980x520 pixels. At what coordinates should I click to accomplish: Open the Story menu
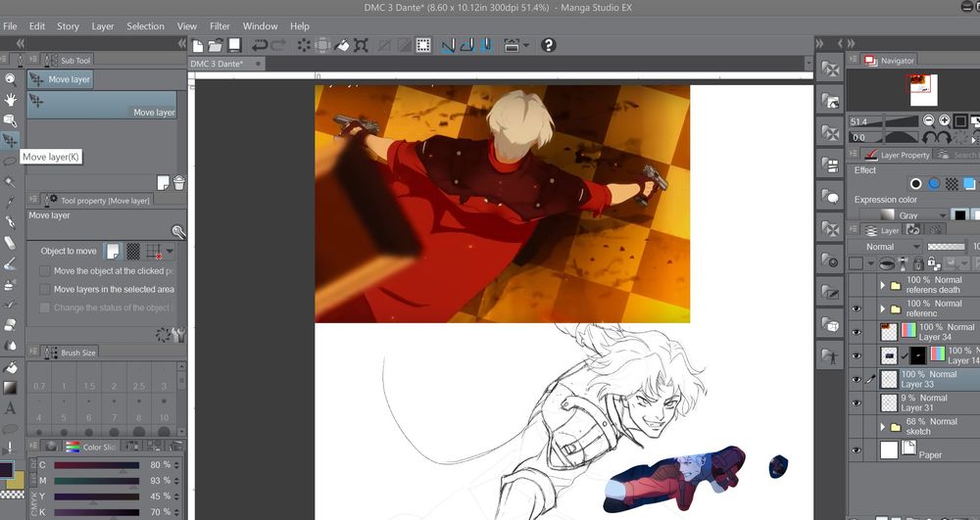coord(69,26)
